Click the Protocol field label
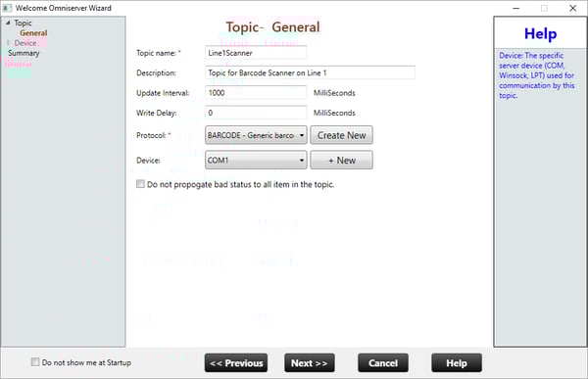This screenshot has height=379, width=588. point(154,135)
